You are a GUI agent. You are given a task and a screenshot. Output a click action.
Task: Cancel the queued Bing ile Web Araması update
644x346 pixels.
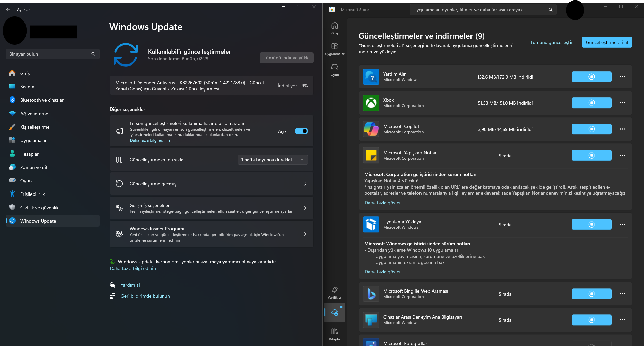click(591, 294)
